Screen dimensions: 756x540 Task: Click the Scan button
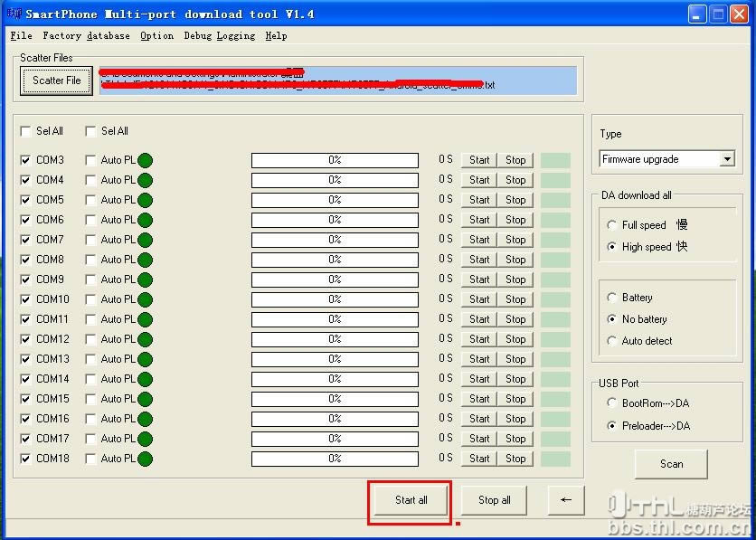click(x=671, y=464)
